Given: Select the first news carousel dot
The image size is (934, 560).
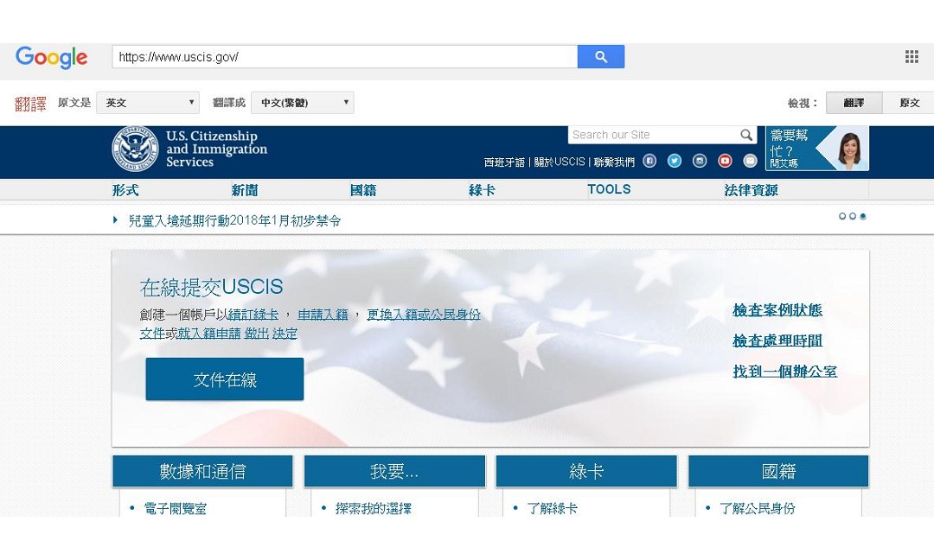Looking at the screenshot, I should [x=842, y=216].
